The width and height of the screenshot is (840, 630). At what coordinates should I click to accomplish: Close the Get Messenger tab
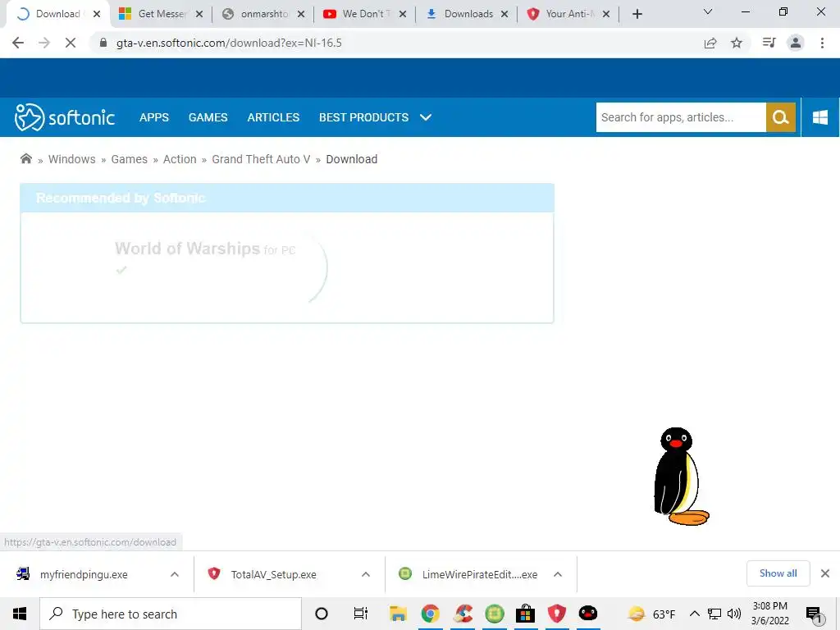click(x=199, y=15)
